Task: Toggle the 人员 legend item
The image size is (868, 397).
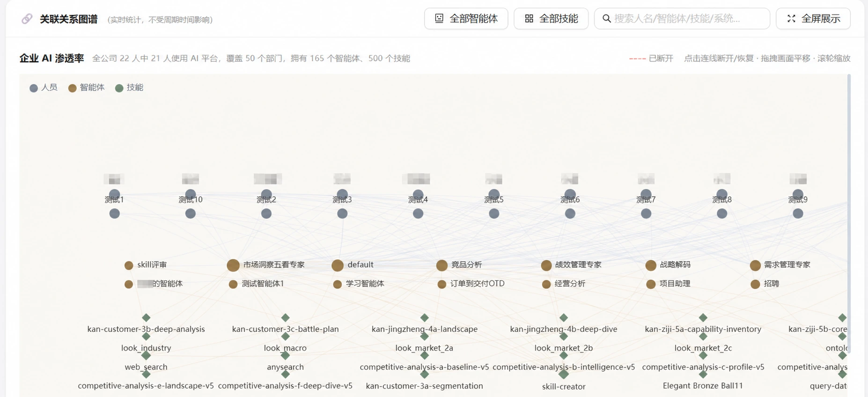Action: (44, 88)
